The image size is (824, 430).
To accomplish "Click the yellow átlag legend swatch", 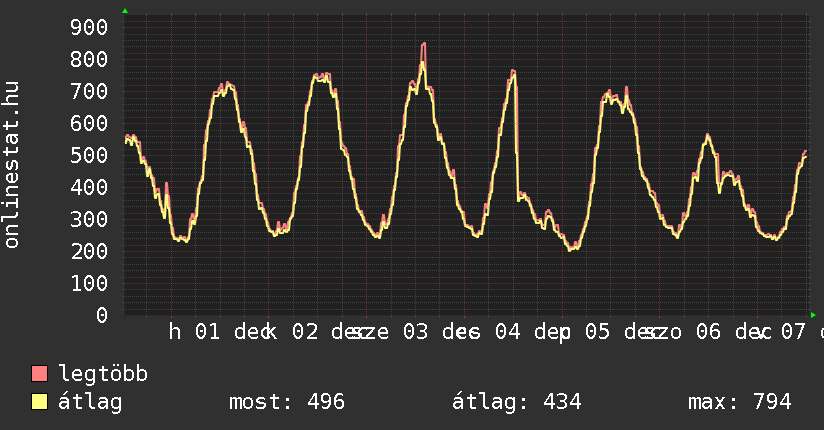I will point(40,402).
